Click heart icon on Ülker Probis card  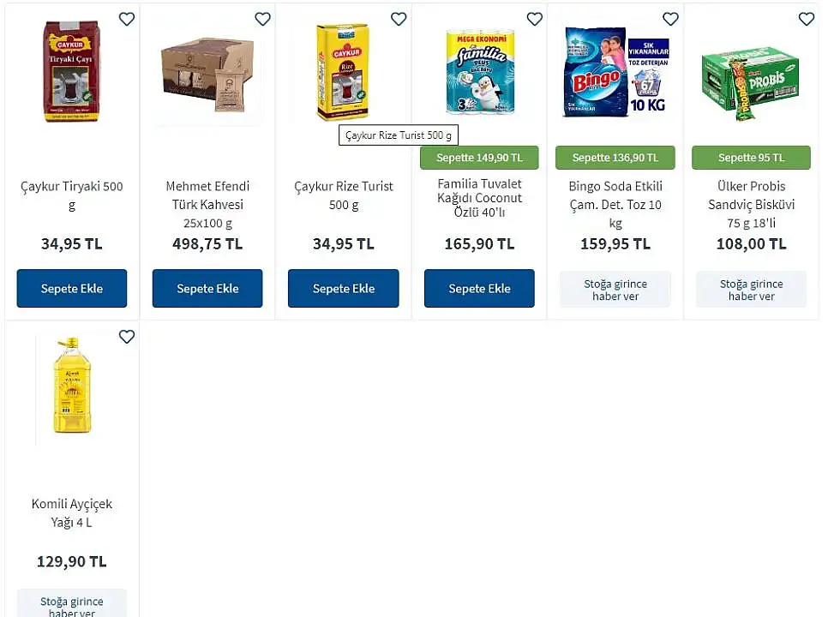(807, 19)
